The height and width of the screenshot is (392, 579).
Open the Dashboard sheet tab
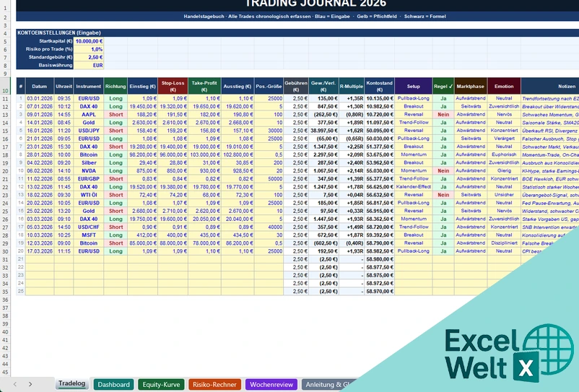point(114,384)
